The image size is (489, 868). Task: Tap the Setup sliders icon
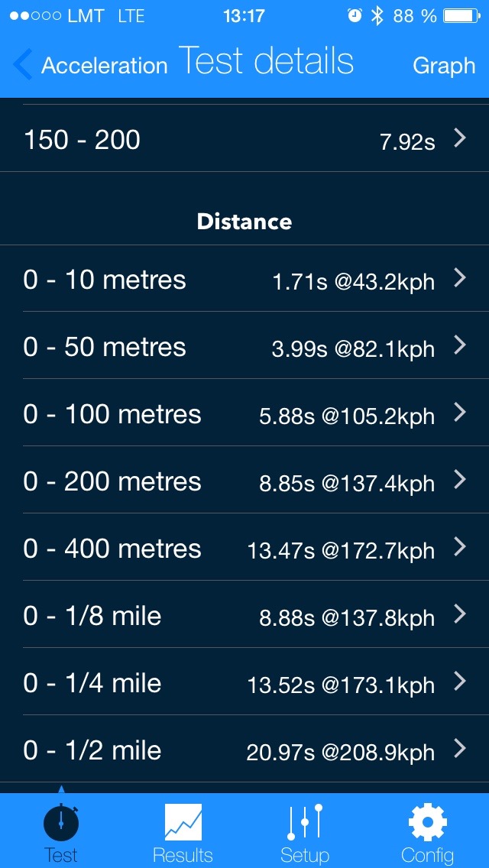click(305, 821)
